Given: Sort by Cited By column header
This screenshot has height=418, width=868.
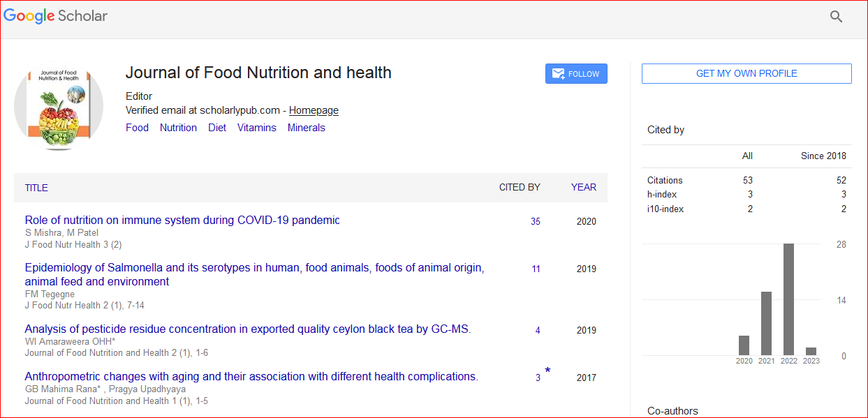Looking at the screenshot, I should pos(520,187).
